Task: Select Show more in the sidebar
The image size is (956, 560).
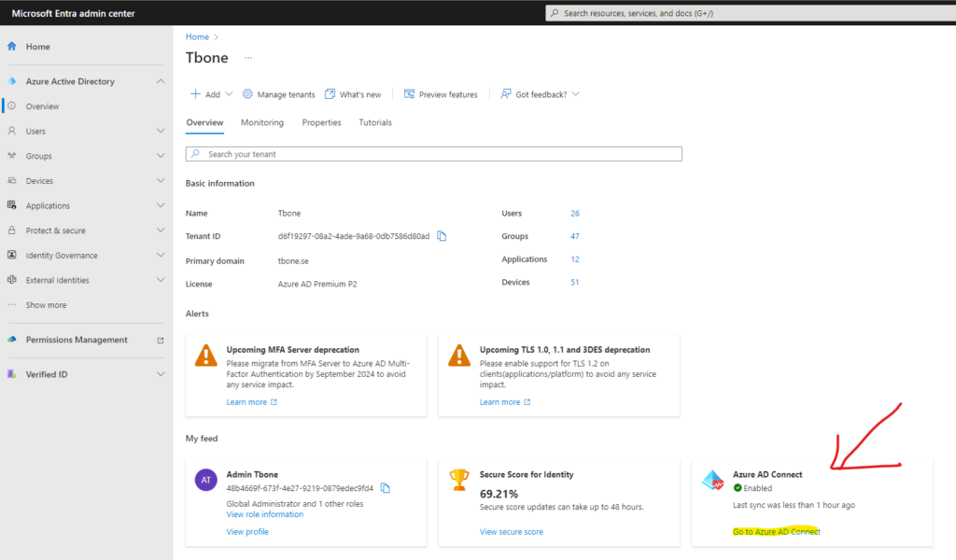Action: [47, 305]
